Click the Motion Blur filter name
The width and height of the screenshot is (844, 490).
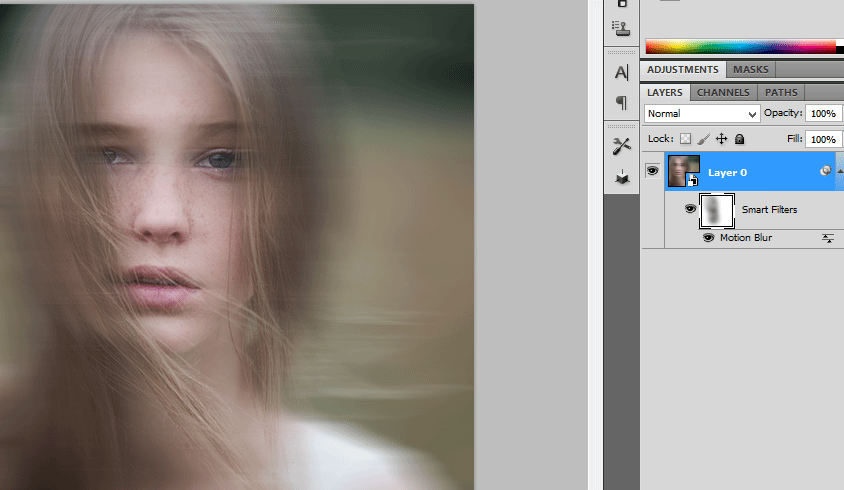745,238
